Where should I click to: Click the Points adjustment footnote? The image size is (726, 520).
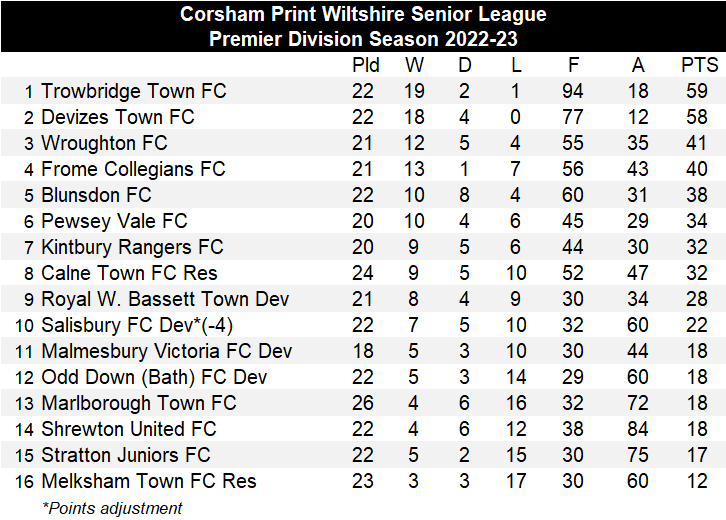pyautogui.click(x=113, y=508)
